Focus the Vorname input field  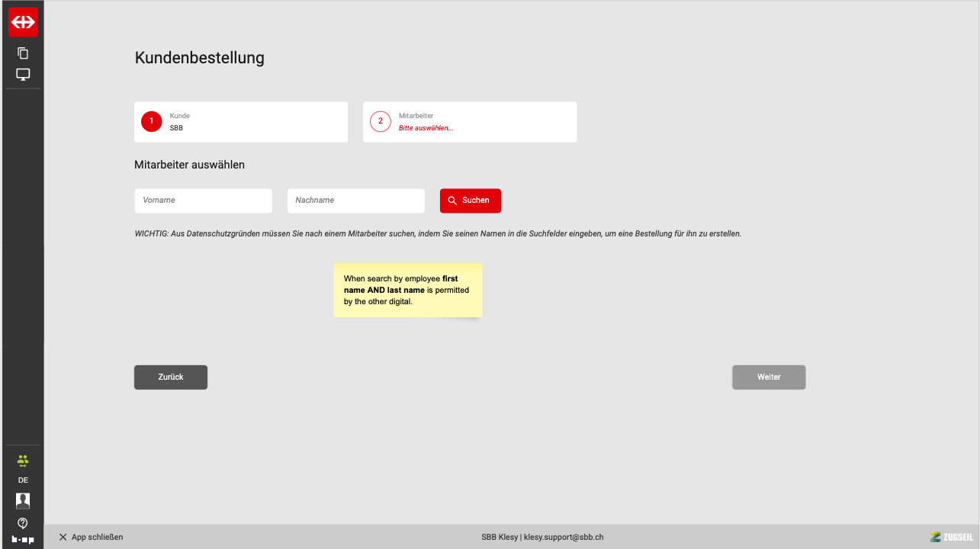[203, 201]
